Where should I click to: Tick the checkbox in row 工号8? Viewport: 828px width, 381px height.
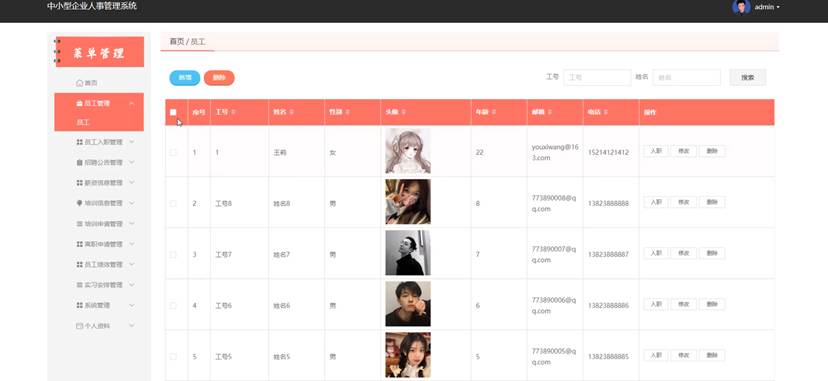coord(173,203)
